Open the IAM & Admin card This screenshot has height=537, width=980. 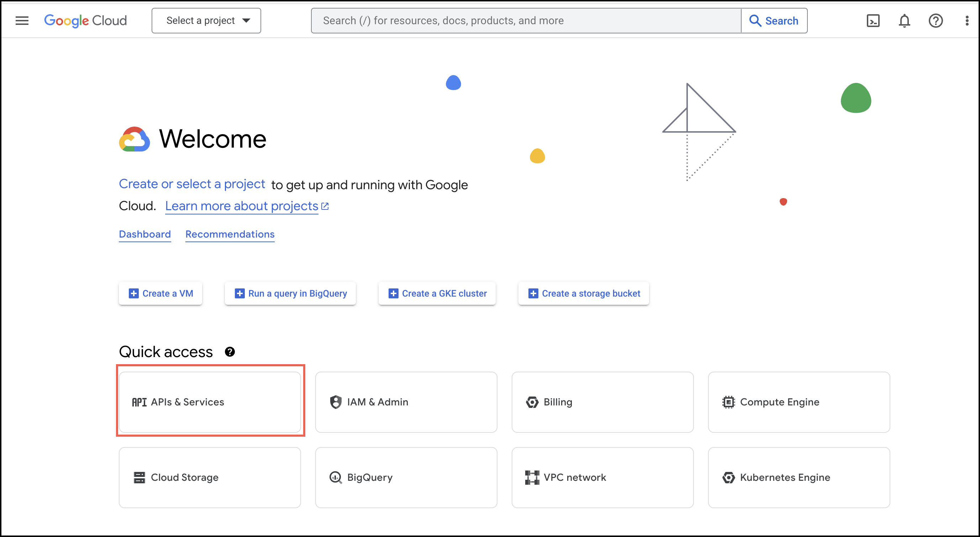pos(406,402)
